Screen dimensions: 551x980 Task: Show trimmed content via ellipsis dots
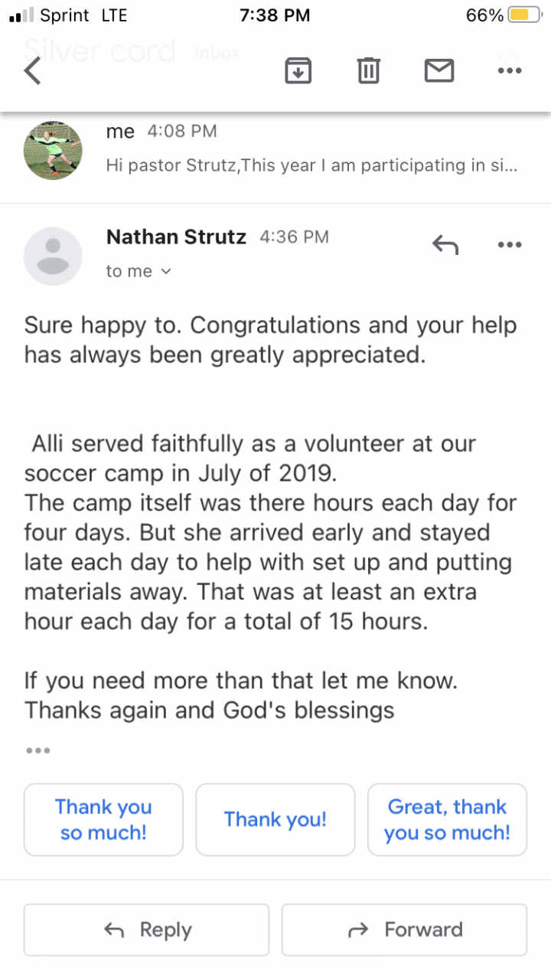pyautogui.click(x=37, y=751)
